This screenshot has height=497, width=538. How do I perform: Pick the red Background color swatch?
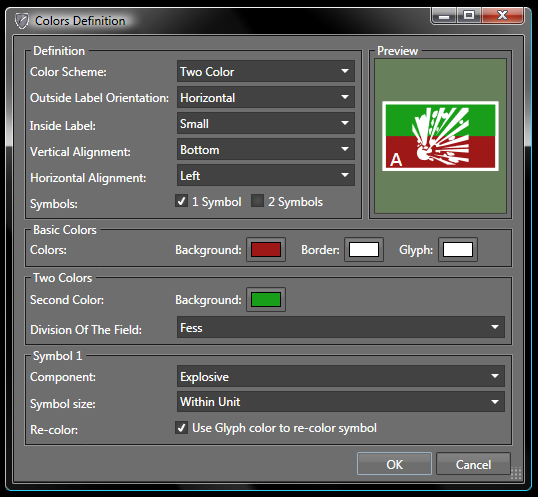click(x=266, y=249)
